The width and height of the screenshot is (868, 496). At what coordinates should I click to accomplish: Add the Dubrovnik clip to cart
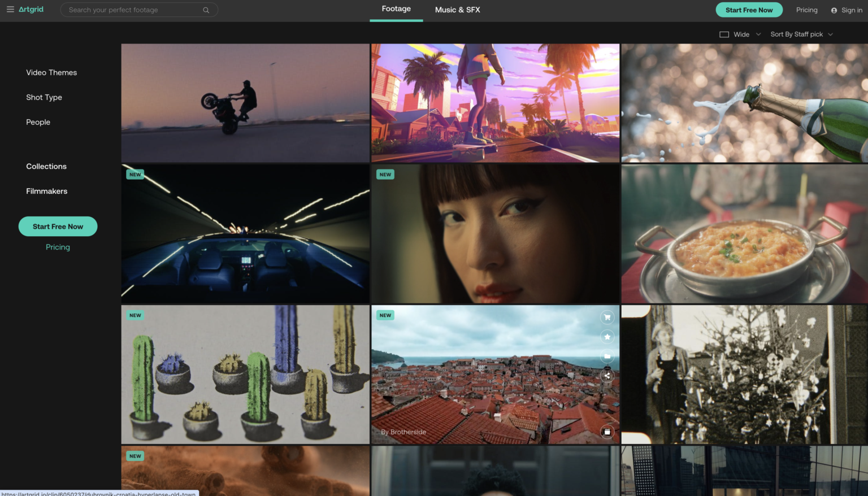pos(607,317)
